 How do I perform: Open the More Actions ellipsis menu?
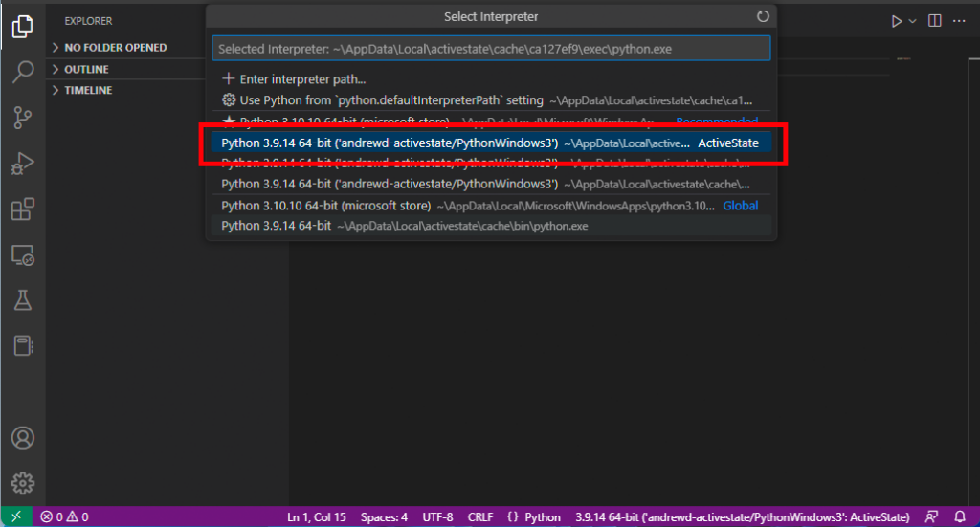[959, 21]
